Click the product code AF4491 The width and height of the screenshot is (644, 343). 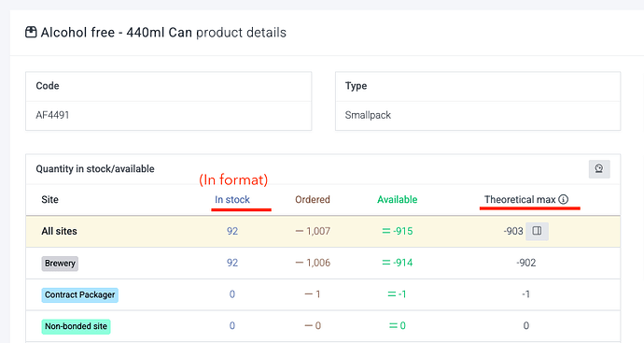click(52, 115)
